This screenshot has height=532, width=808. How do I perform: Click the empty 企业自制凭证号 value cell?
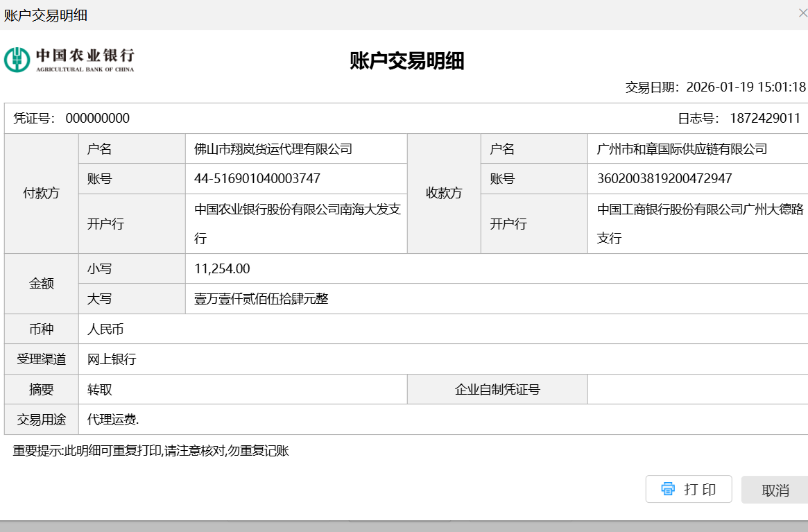pos(696,389)
